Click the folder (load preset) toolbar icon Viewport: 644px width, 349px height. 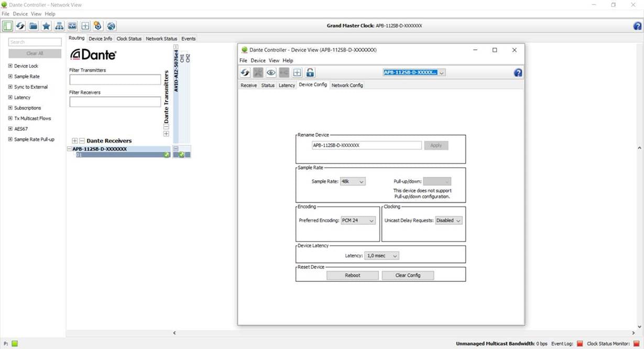click(33, 26)
